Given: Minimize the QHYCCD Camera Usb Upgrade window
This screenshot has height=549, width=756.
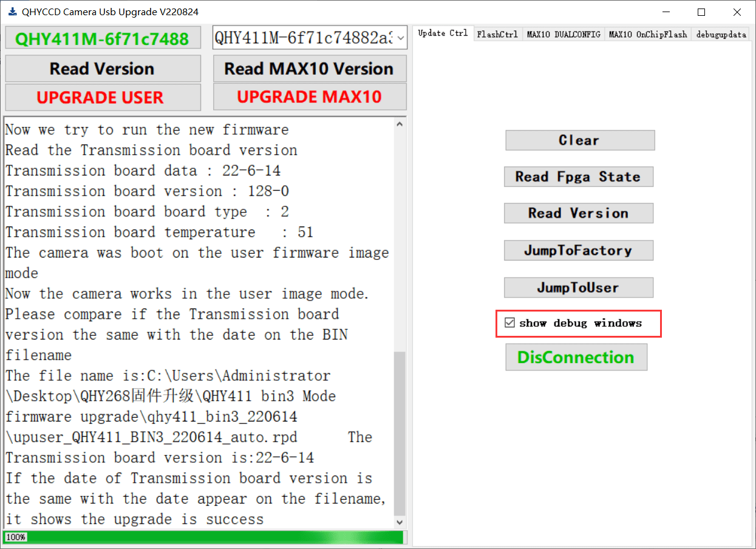Looking at the screenshot, I should (667, 12).
